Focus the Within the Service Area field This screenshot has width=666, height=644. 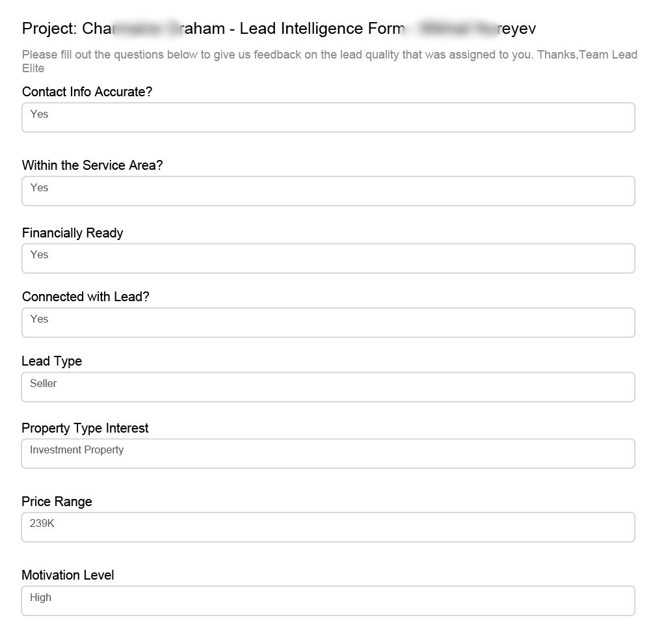click(328, 191)
